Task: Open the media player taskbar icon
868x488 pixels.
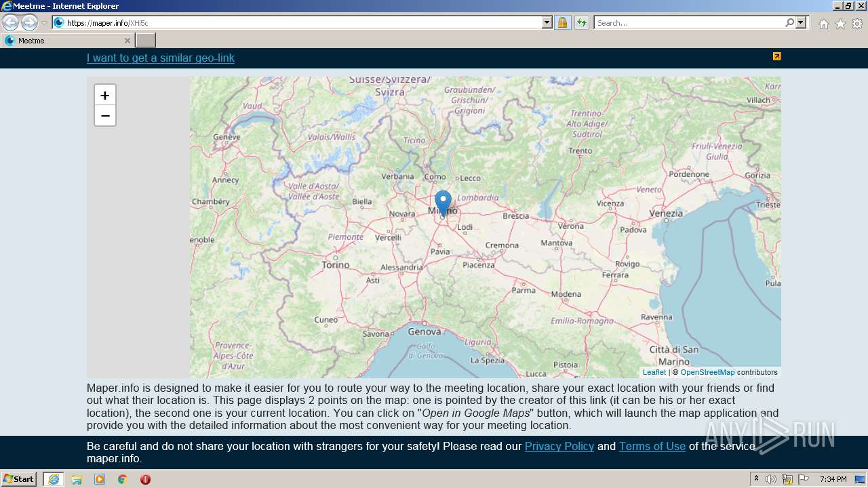Action: 100,479
